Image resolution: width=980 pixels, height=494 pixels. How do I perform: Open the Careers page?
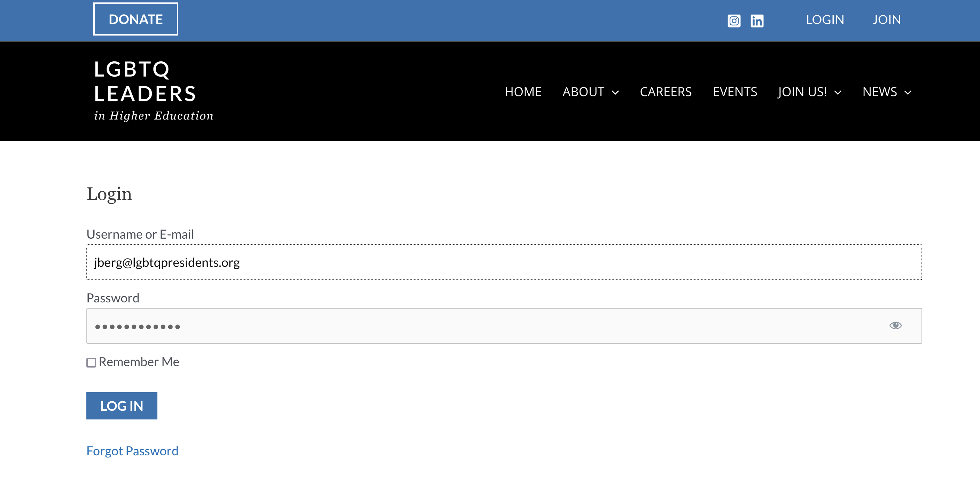[666, 92]
